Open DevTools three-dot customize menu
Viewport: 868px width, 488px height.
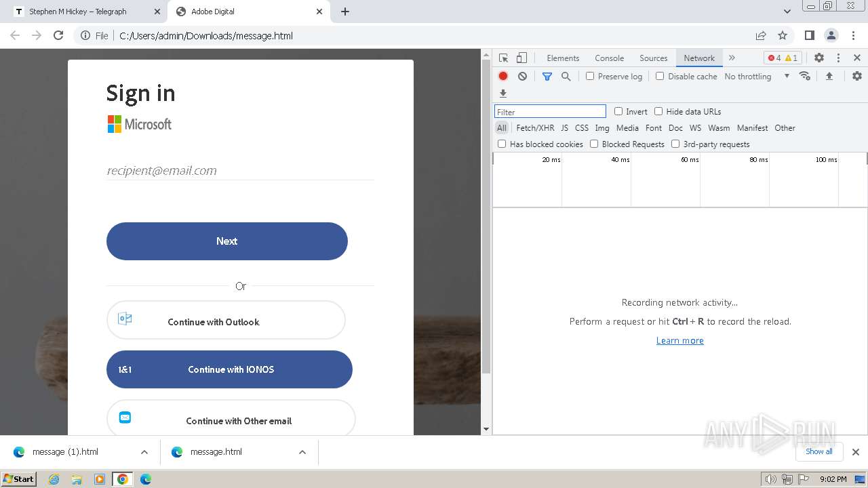click(838, 58)
